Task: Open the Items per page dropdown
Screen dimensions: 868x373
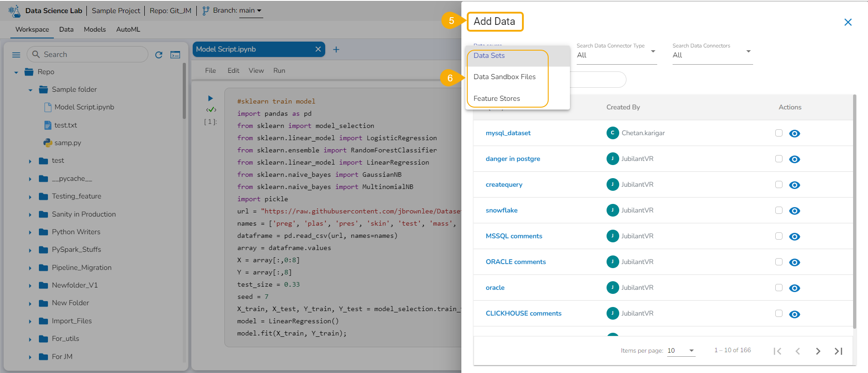Action: tap(681, 350)
